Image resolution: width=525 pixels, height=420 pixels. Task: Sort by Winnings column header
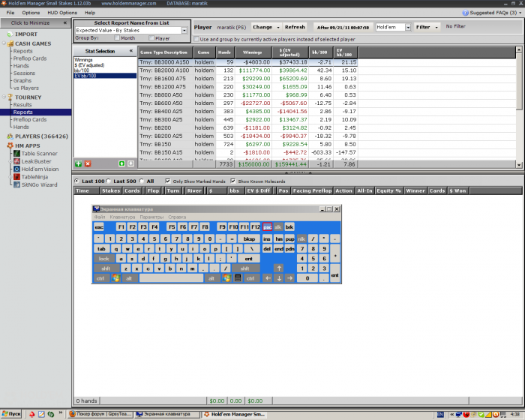253,52
